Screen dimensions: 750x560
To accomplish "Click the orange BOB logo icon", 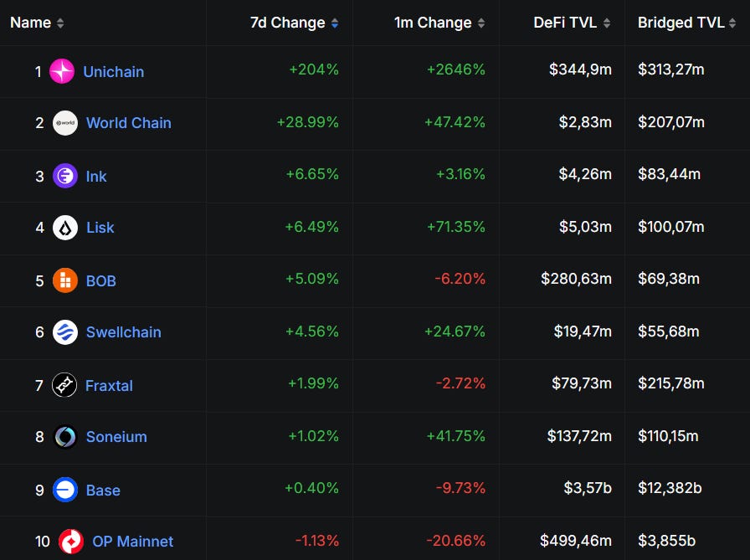I will 65,280.
